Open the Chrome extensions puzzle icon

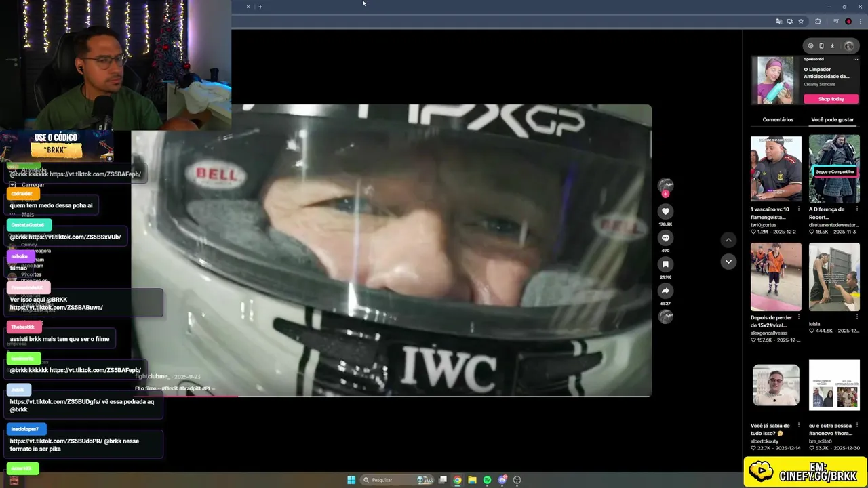pos(818,21)
